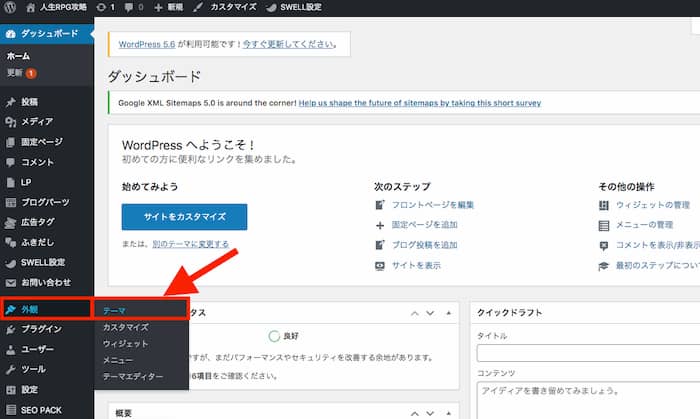Image resolution: width=700 pixels, height=419 pixels.
Task: Click the envelope icon beside お問い合わせ
Action: click(x=11, y=283)
